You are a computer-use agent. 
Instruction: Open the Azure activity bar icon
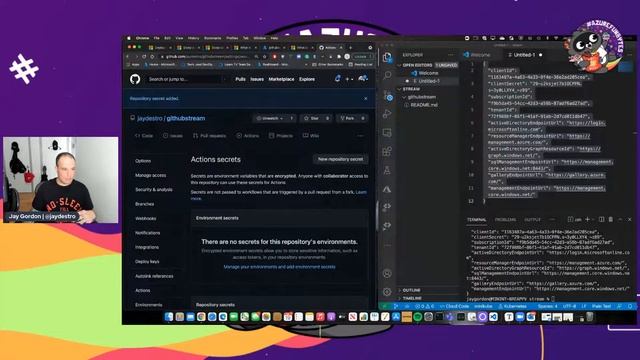coord(387,189)
